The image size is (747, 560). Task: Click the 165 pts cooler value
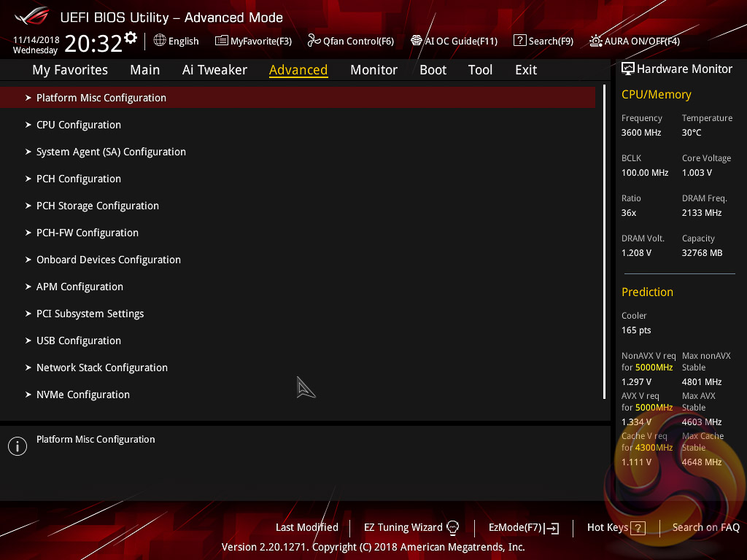coord(636,330)
